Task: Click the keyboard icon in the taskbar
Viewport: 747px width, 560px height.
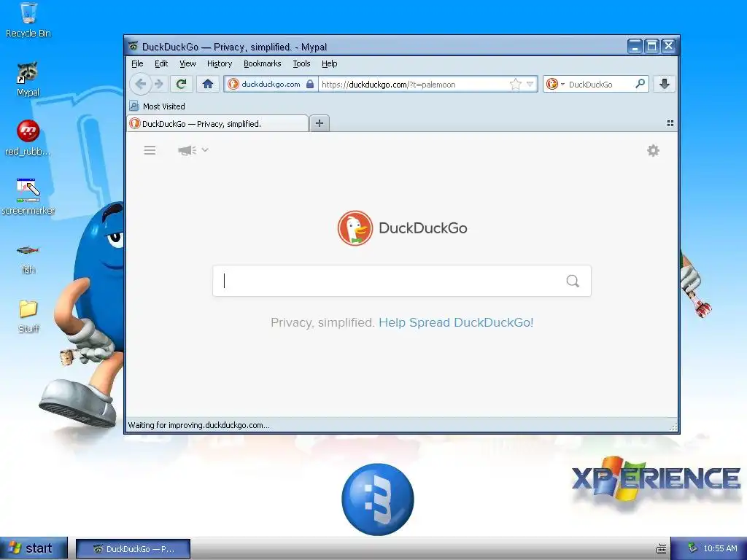Action: coord(661,548)
